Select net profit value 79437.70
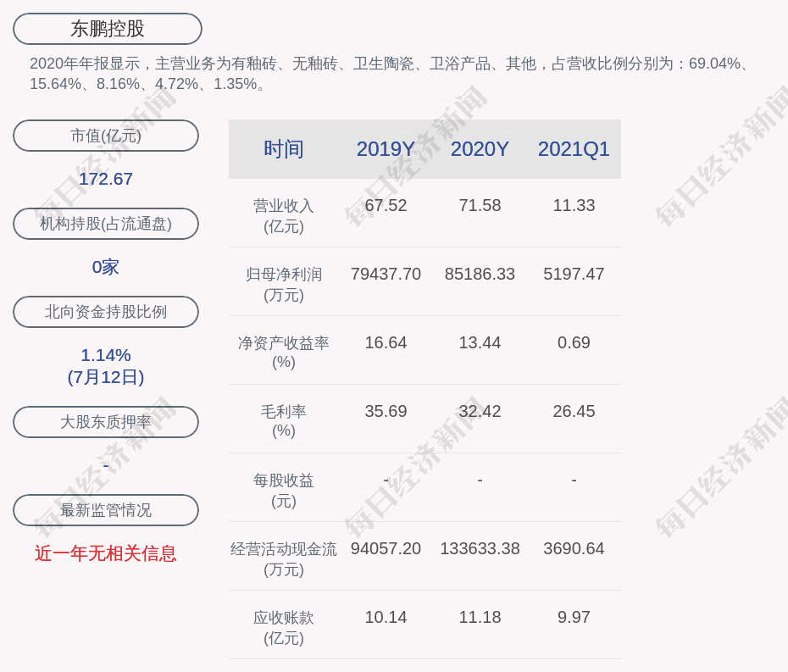 tap(386, 274)
